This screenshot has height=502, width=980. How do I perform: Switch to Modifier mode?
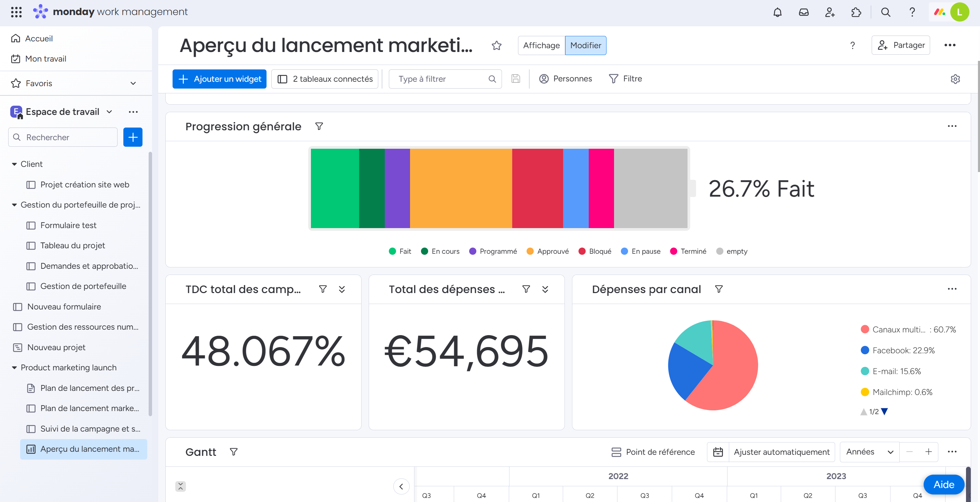585,46
